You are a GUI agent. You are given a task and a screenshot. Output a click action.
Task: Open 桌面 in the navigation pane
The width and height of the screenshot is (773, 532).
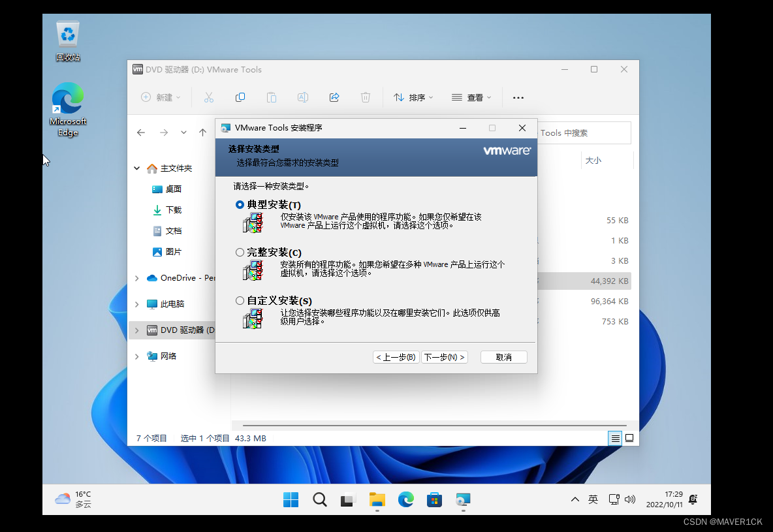[166, 189]
